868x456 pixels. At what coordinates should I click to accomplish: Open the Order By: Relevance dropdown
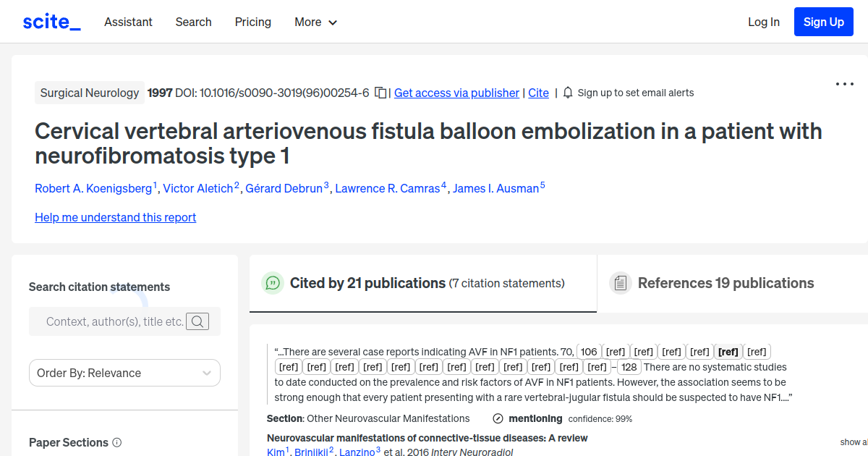point(124,372)
